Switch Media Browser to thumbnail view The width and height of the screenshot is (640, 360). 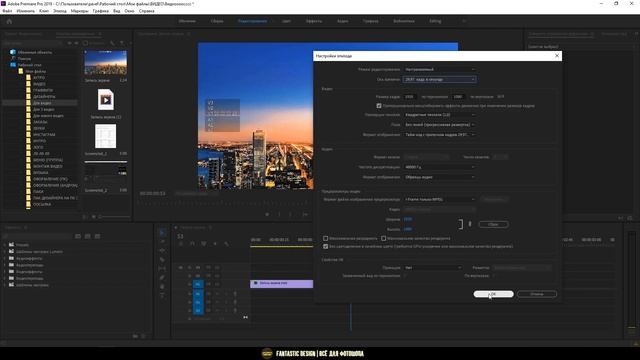93,217
